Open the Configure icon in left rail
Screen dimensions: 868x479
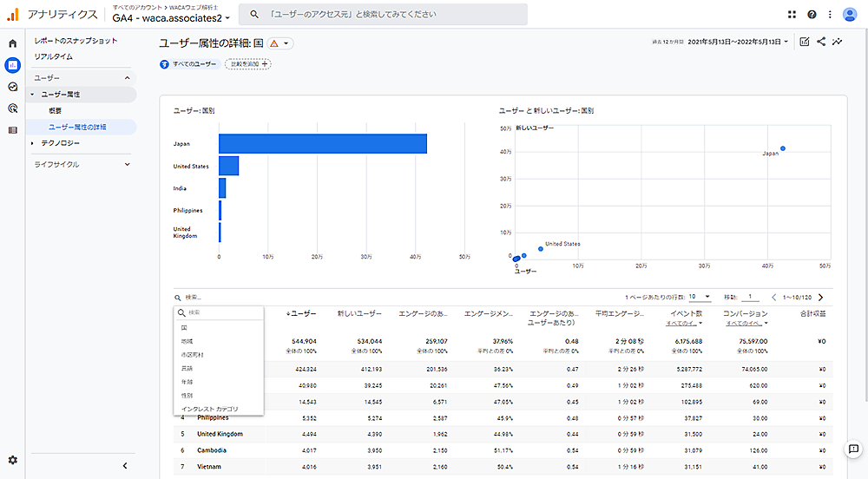[12, 130]
